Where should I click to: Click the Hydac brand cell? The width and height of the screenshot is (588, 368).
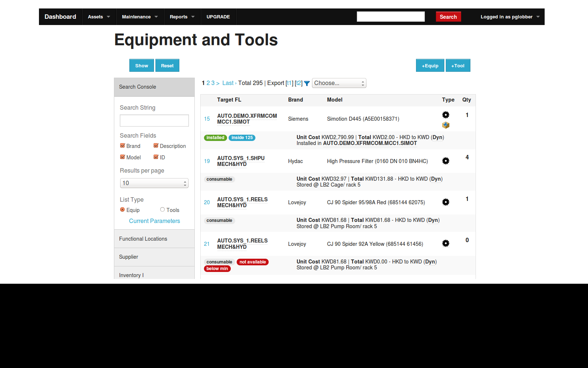[x=295, y=161]
